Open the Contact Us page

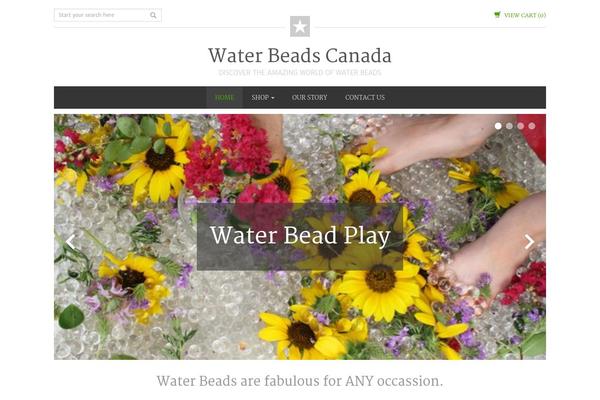[x=365, y=97]
